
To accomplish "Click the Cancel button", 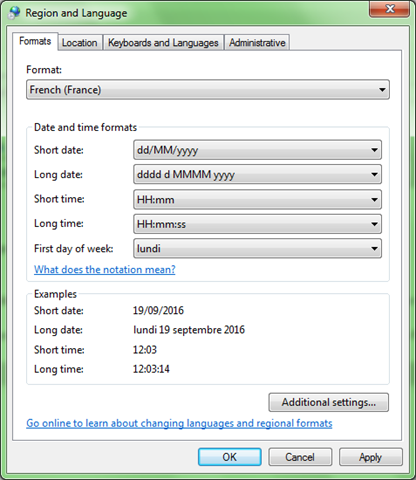I will point(300,457).
